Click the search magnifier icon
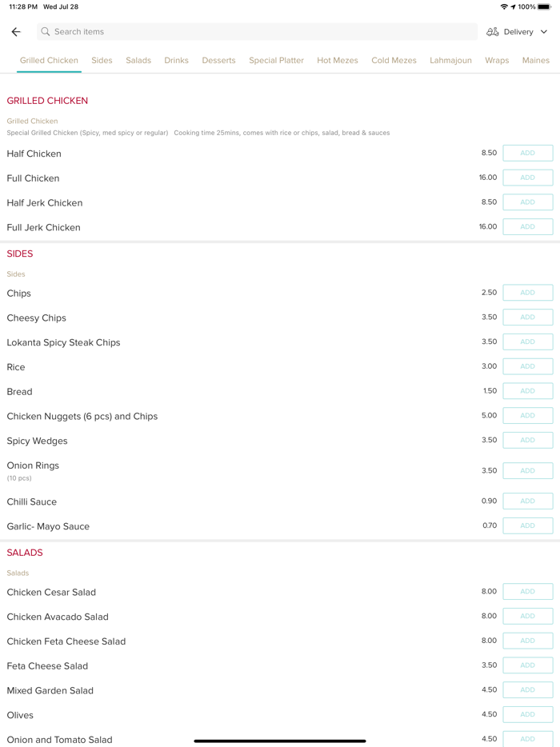Image resolution: width=560 pixels, height=747 pixels. pyautogui.click(x=46, y=32)
